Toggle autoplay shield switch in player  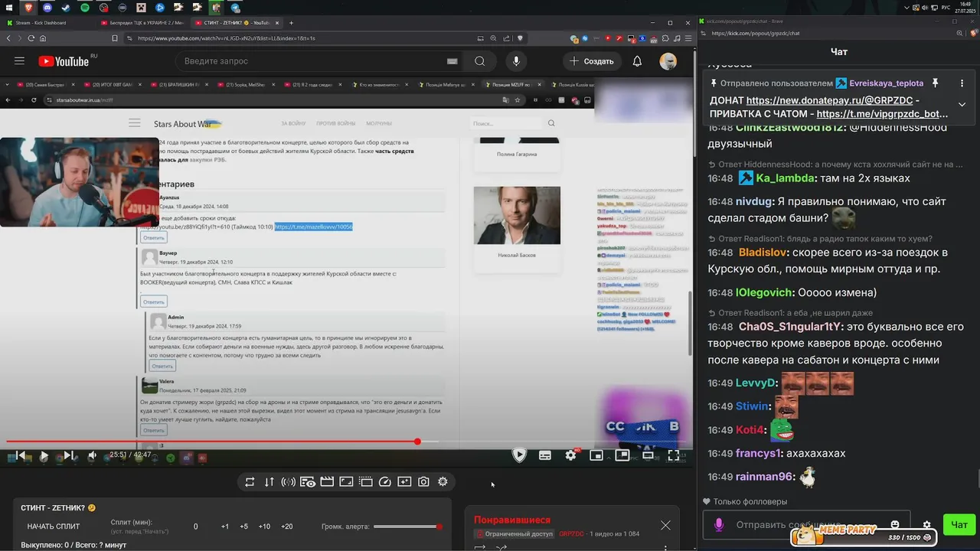tap(519, 455)
